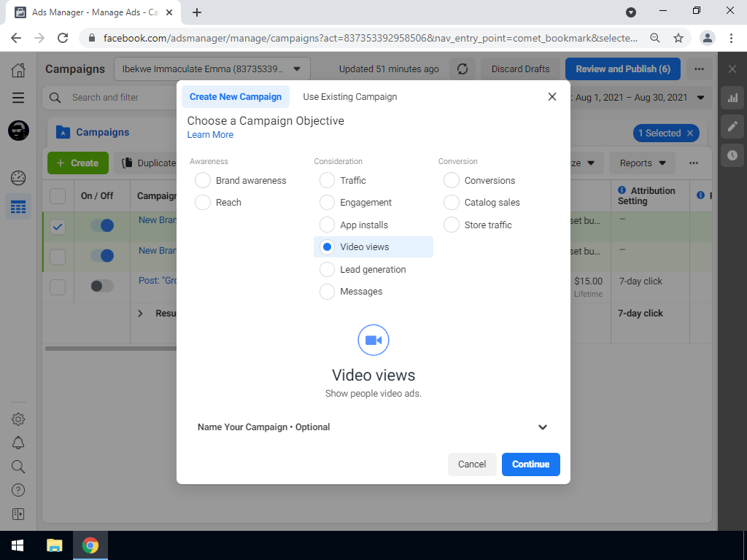
Task: Click Review and Publish (6)
Action: tap(623, 69)
